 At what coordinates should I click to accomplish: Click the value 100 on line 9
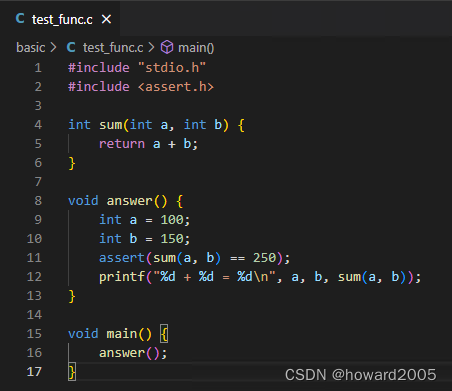172,220
